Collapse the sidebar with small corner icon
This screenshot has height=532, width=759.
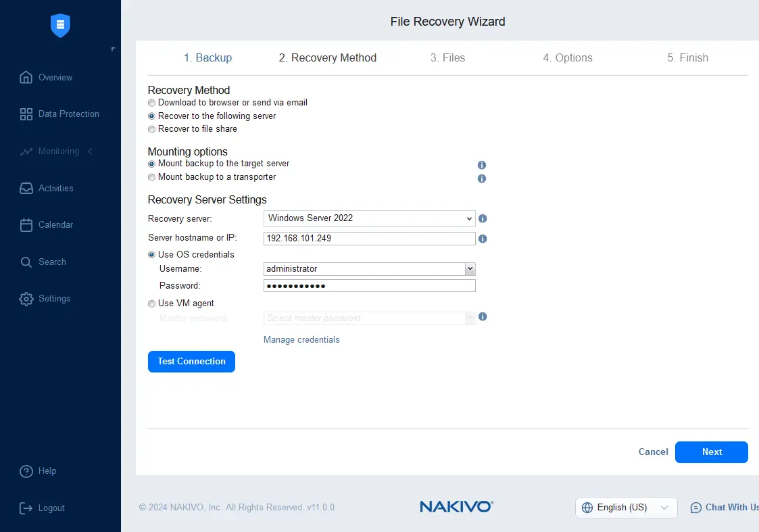[x=113, y=49]
